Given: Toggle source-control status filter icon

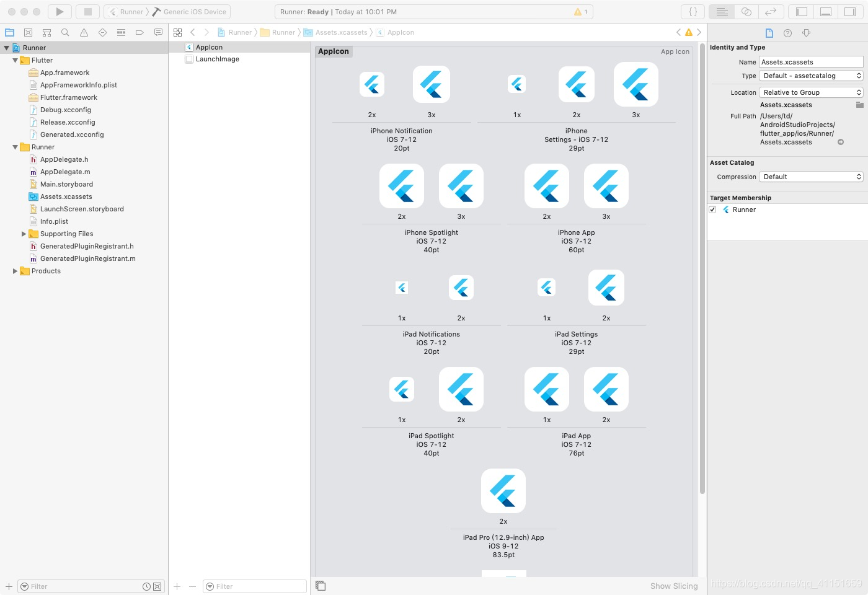Looking at the screenshot, I should [157, 586].
